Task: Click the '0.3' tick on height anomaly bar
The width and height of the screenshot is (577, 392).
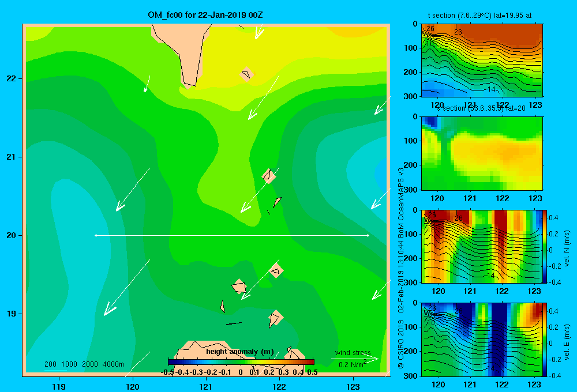Action: pyautogui.click(x=283, y=372)
